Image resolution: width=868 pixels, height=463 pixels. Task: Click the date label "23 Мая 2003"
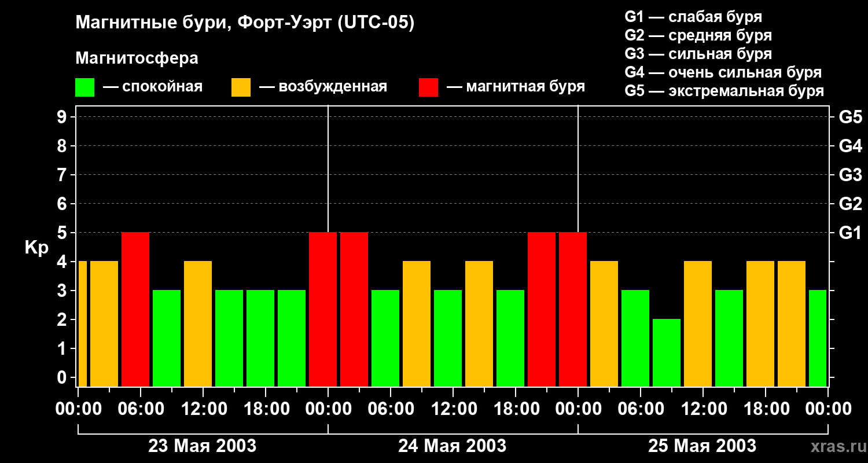click(203, 446)
